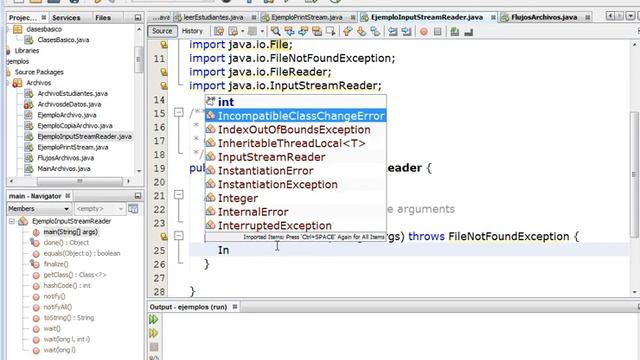The height and width of the screenshot is (360, 640).
Task: Click second run icon in Output panel
Action: point(154,333)
